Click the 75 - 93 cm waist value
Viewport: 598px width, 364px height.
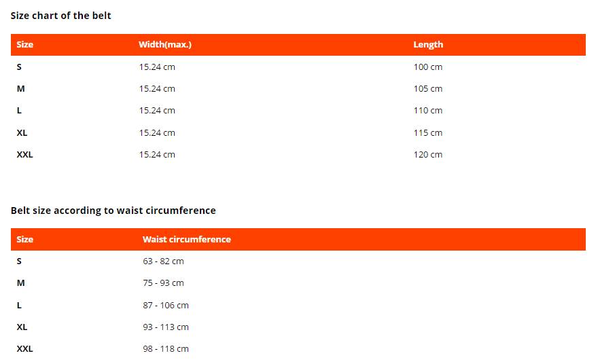click(163, 283)
